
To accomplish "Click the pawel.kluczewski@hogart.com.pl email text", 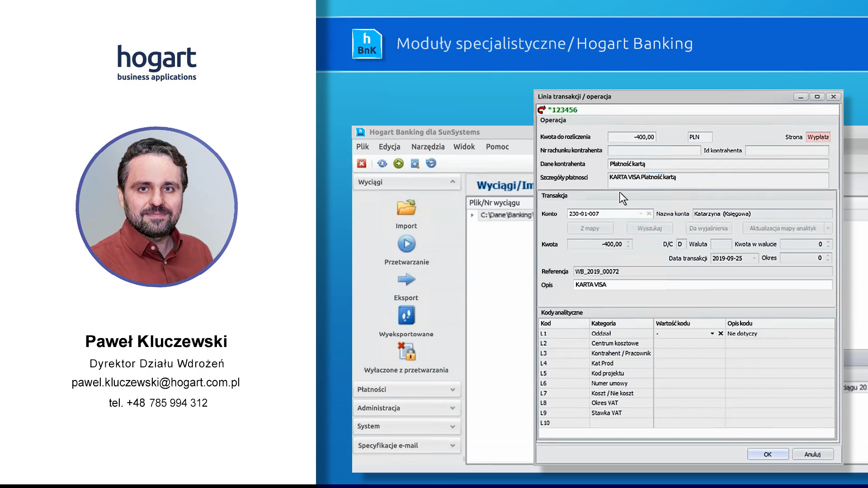I will click(156, 383).
